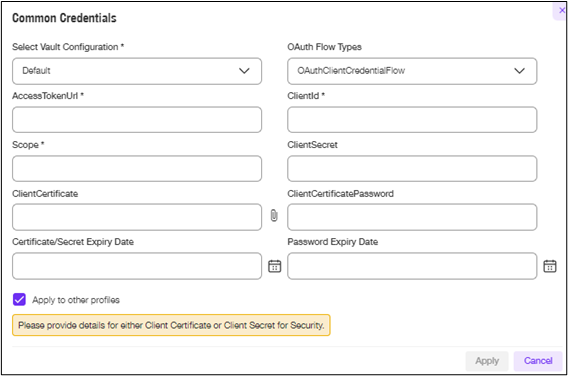568x376 pixels.
Task: Click the Cancel button
Action: coord(538,361)
